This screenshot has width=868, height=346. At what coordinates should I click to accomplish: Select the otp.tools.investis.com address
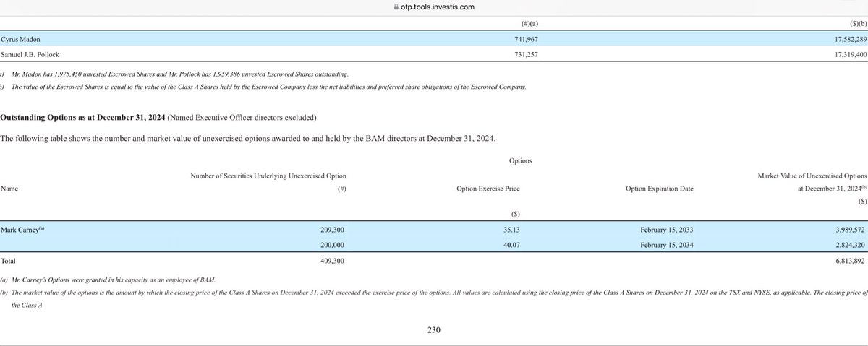(439, 7)
